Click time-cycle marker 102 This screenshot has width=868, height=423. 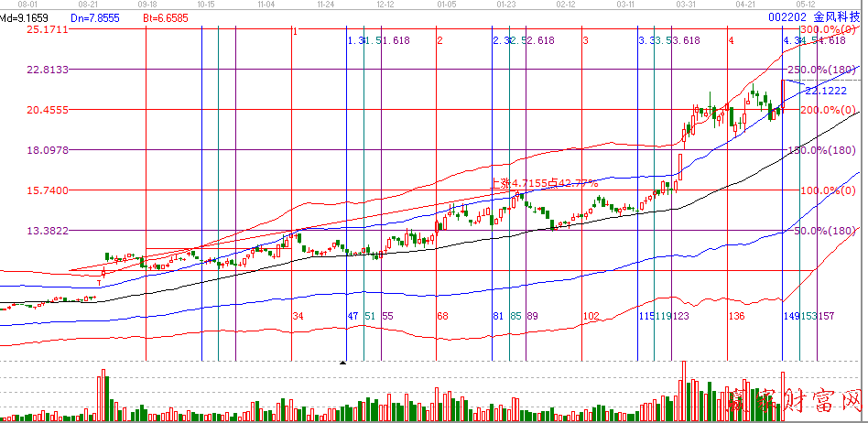(591, 315)
